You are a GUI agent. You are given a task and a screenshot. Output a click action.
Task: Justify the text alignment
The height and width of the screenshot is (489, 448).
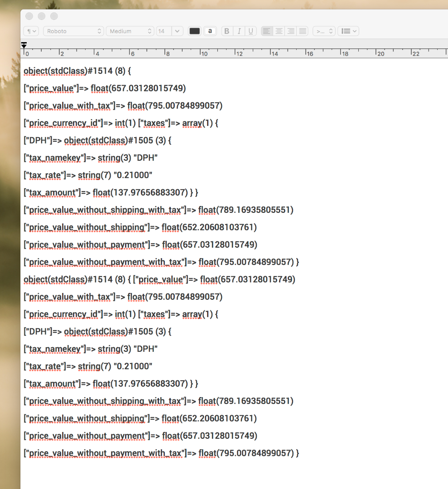303,31
